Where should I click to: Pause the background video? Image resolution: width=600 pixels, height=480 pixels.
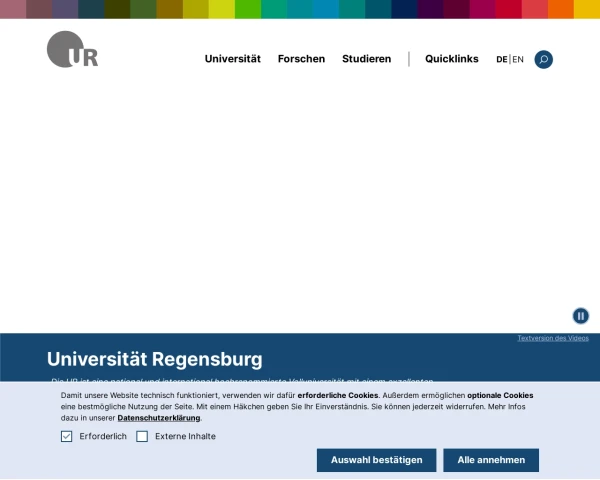pos(580,316)
